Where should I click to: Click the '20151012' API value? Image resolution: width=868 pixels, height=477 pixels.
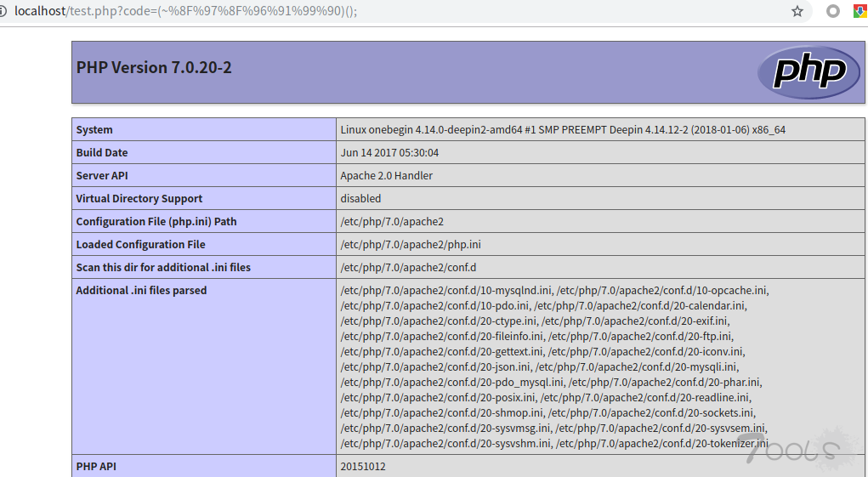click(363, 467)
